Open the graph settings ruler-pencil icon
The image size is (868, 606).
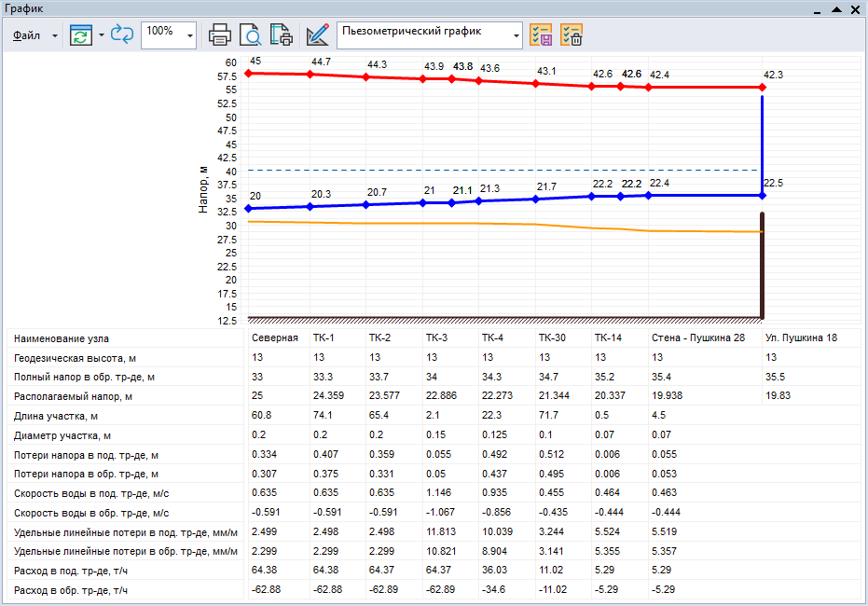click(x=317, y=36)
